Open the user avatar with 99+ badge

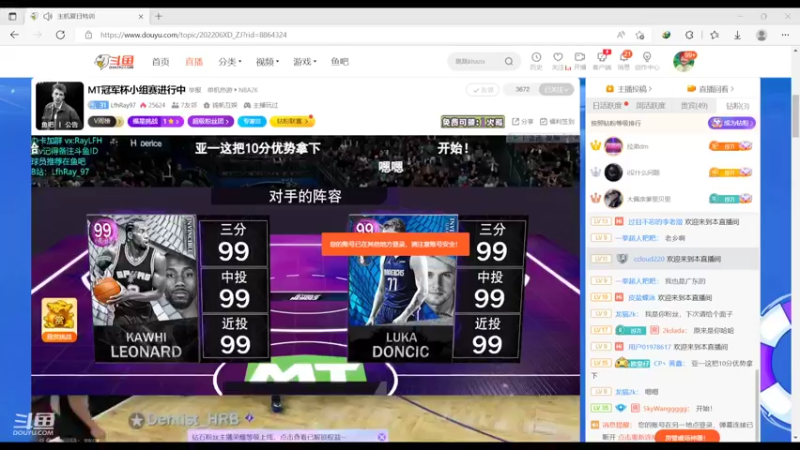click(683, 61)
